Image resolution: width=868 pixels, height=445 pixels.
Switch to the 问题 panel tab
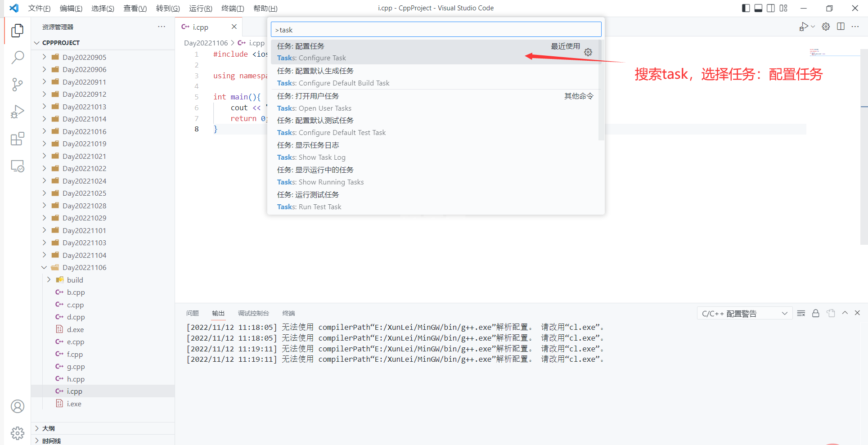(x=193, y=313)
